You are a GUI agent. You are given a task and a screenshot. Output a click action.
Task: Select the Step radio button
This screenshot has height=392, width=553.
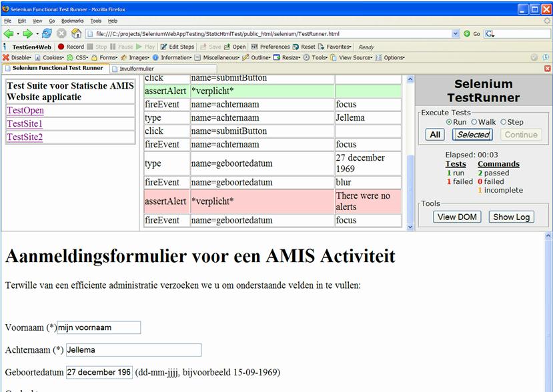[x=503, y=122]
